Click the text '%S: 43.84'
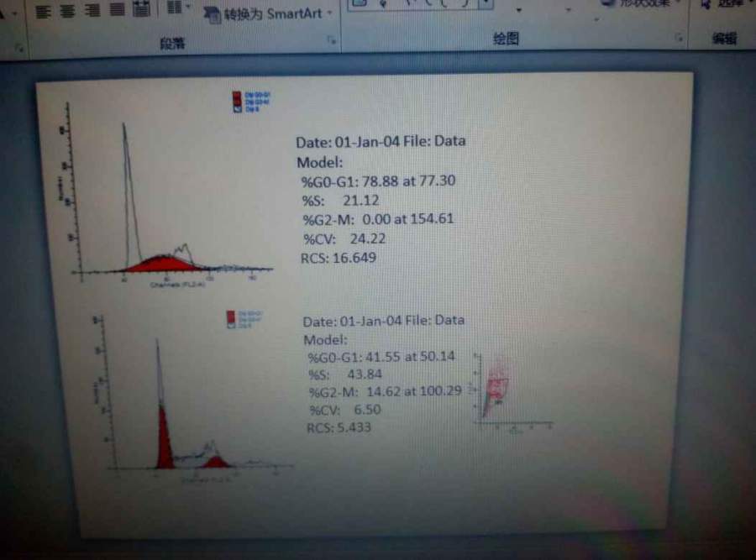The image size is (756, 560). 345,374
